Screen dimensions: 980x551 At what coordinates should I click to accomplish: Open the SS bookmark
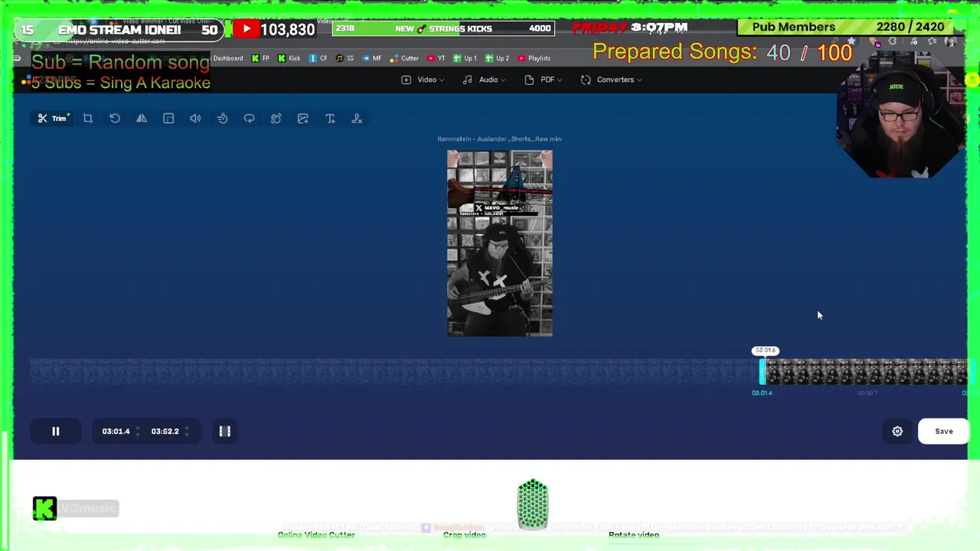pyautogui.click(x=345, y=58)
